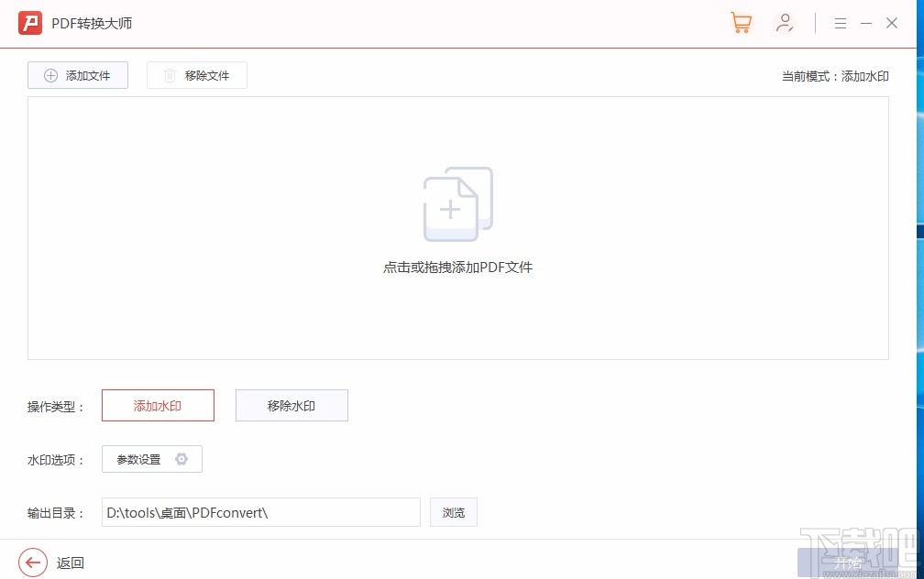Click the output directory path field
Screen dimensions: 924x579
tap(260, 512)
